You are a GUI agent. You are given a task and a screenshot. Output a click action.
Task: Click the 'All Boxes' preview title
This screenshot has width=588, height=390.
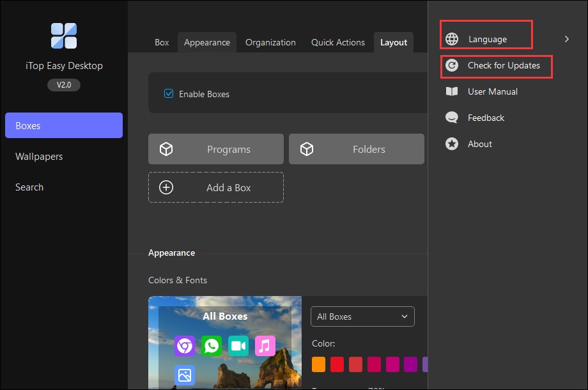coord(225,316)
